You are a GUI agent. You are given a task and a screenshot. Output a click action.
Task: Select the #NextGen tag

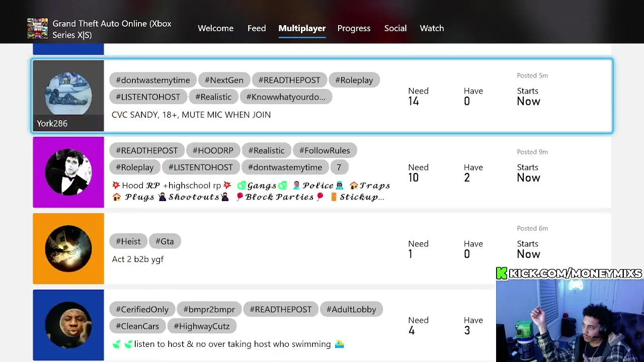[224, 80]
